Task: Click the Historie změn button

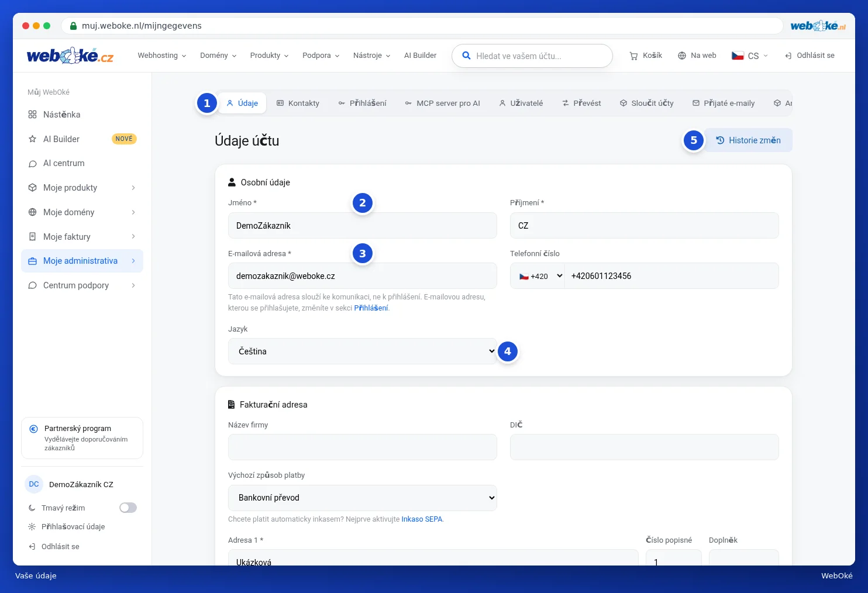Action: (x=748, y=140)
